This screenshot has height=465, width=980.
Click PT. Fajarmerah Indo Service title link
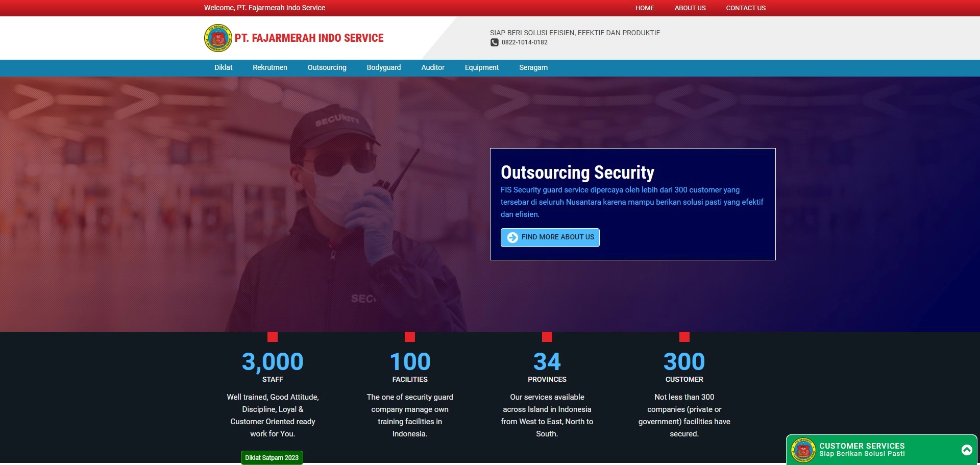point(309,38)
